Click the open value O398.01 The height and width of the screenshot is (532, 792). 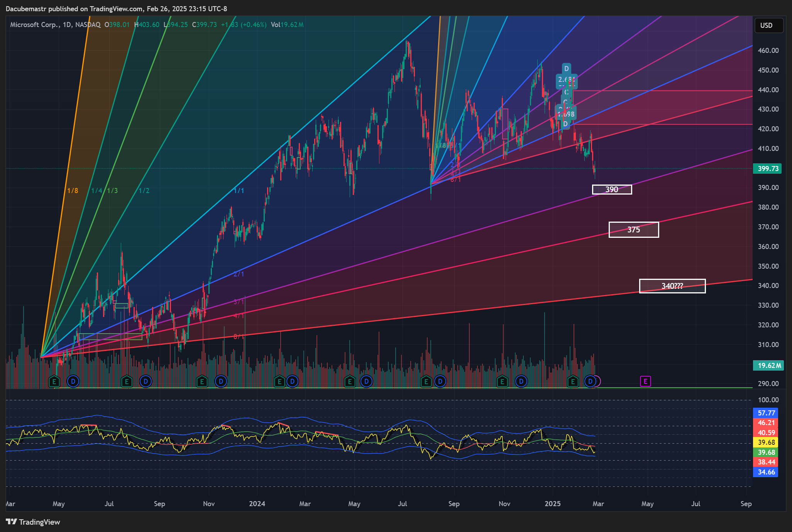[x=117, y=25]
